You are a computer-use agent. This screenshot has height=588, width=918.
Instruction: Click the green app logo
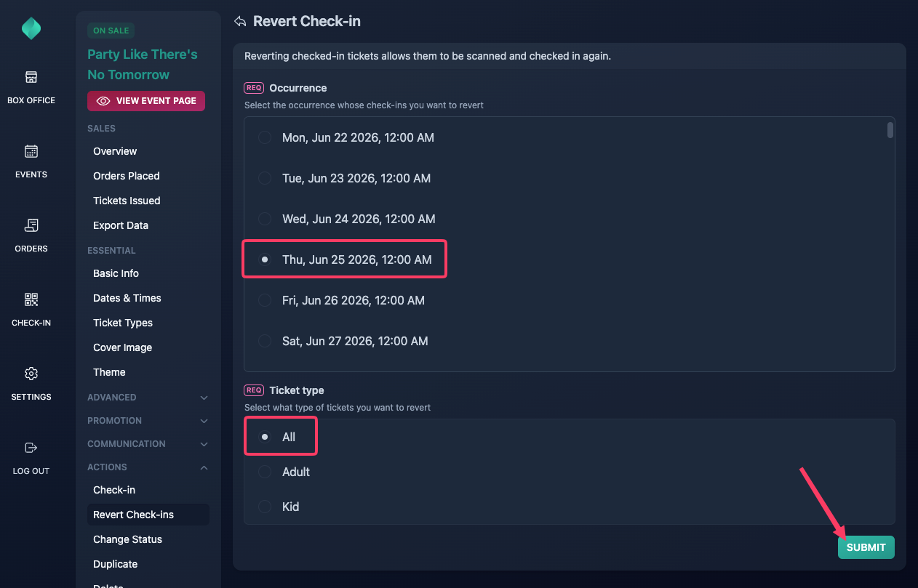click(31, 28)
